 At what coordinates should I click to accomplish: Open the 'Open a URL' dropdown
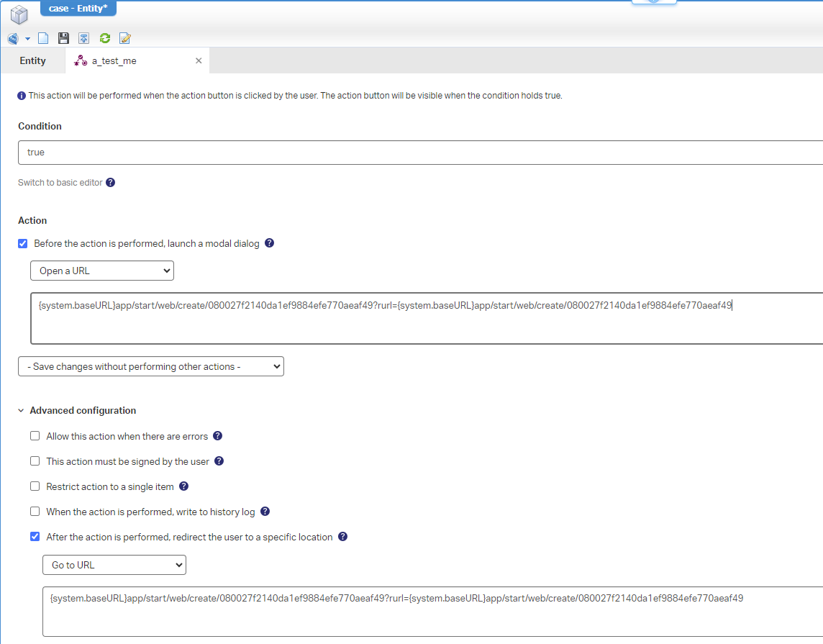(102, 271)
